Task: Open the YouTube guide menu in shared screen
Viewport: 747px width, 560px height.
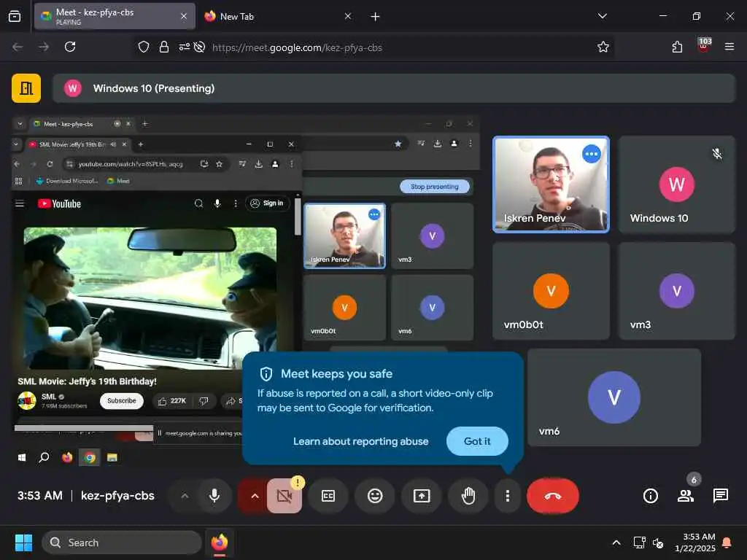Action: coord(20,204)
